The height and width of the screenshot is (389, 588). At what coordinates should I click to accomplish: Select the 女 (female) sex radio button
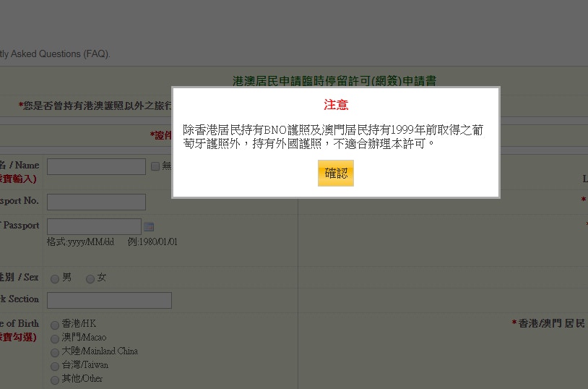(90, 278)
